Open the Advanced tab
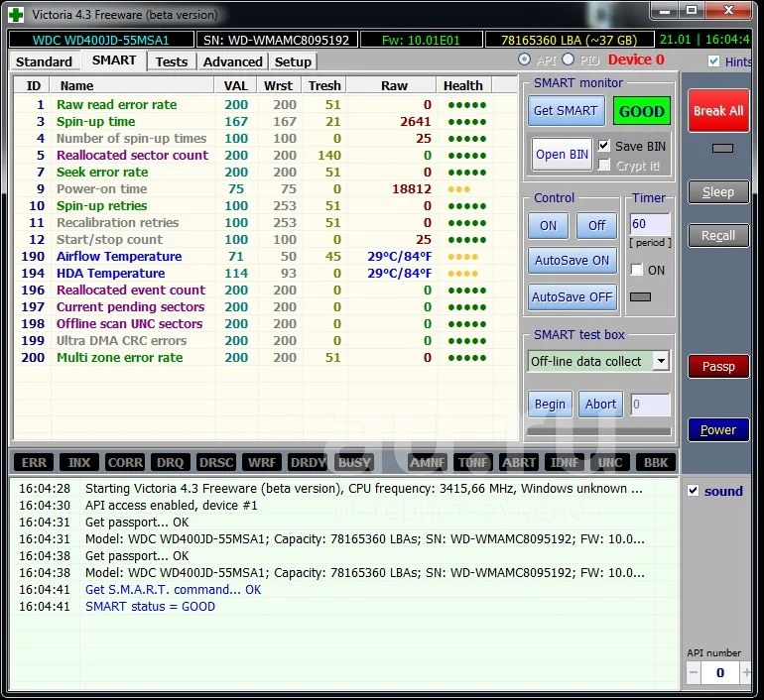The height and width of the screenshot is (700, 764). [232, 61]
